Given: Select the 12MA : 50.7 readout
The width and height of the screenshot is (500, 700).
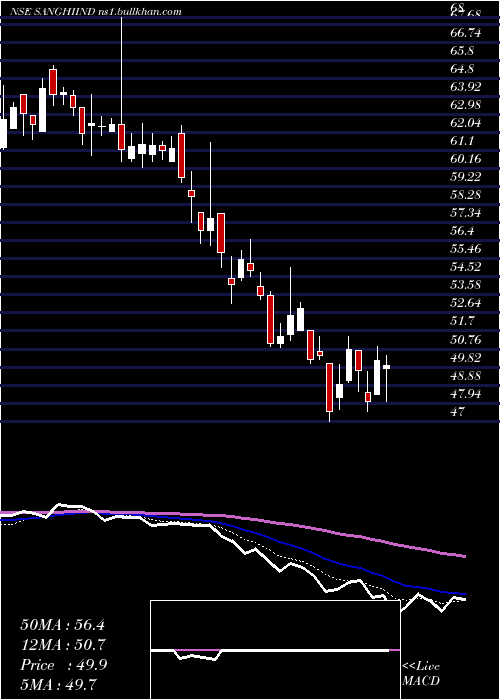Looking at the screenshot, I should click(x=62, y=645).
